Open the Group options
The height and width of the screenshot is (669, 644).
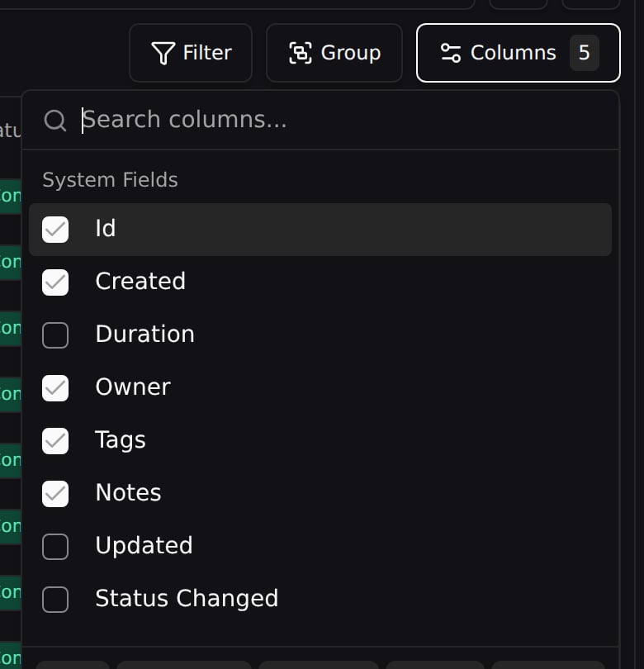pos(334,53)
